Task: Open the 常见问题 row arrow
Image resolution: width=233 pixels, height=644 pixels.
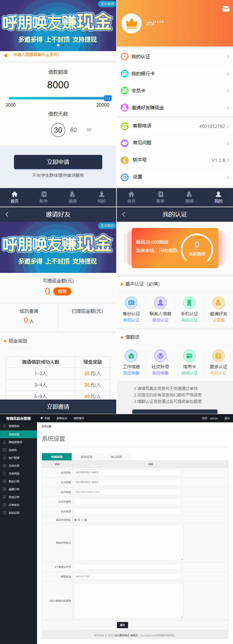Action: [228, 143]
